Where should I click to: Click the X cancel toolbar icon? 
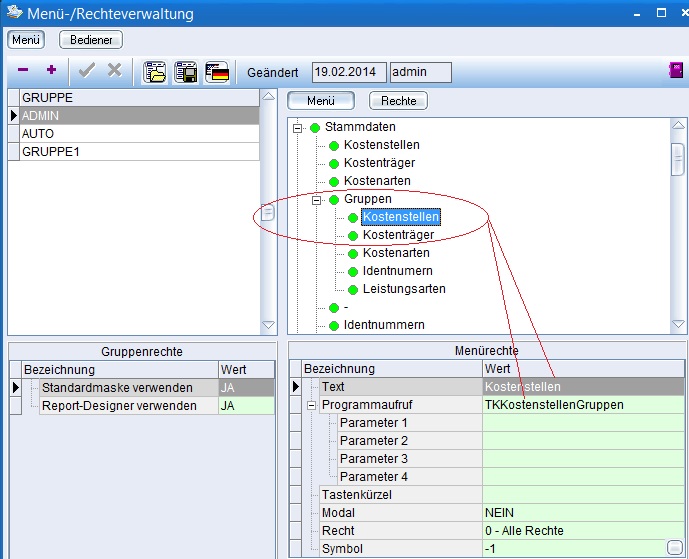tap(114, 71)
